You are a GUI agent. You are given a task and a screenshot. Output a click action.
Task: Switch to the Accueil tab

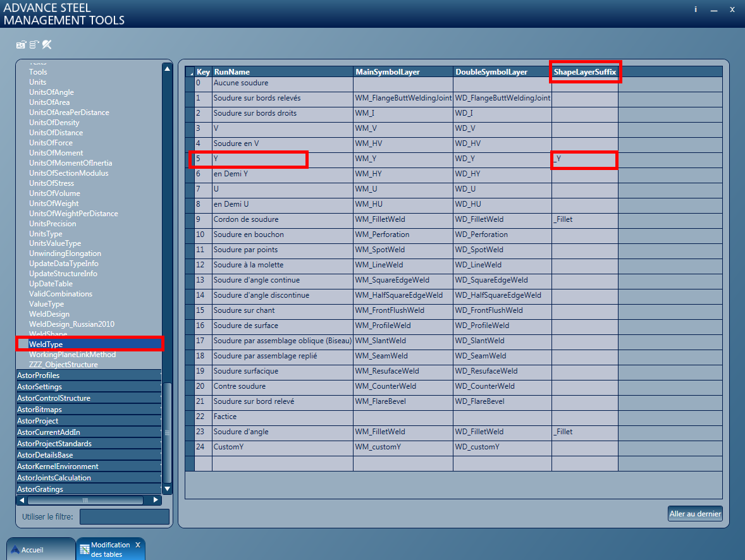coord(41,549)
